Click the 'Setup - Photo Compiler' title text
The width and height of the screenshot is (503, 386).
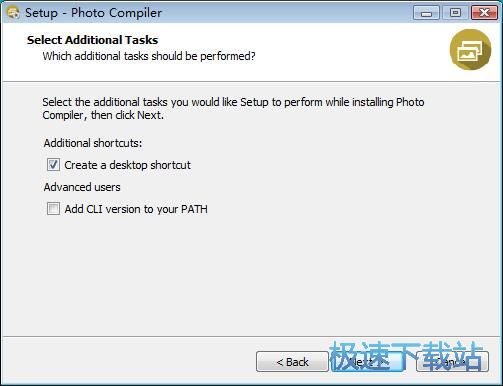point(93,13)
